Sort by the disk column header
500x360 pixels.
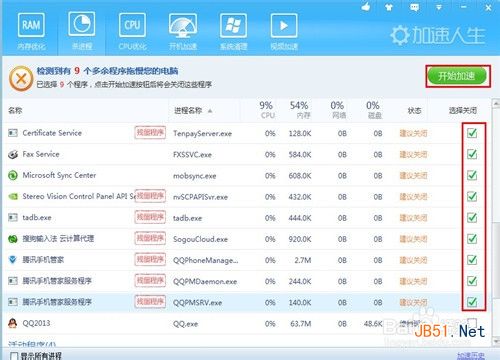373,110
